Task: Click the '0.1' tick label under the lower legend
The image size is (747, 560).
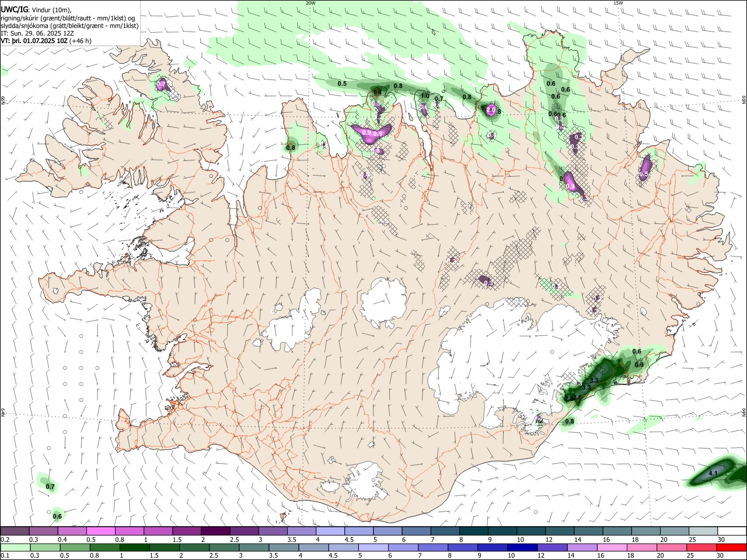Action: pyautogui.click(x=5, y=556)
